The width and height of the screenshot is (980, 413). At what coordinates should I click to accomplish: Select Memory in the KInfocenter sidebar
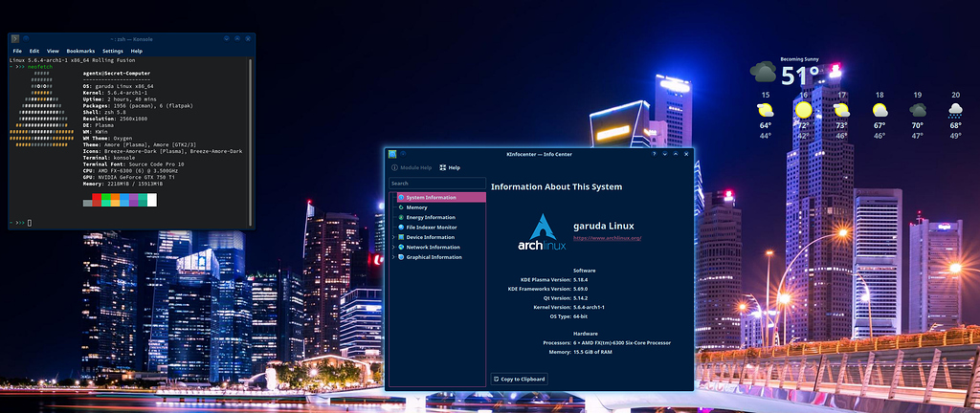(x=416, y=207)
